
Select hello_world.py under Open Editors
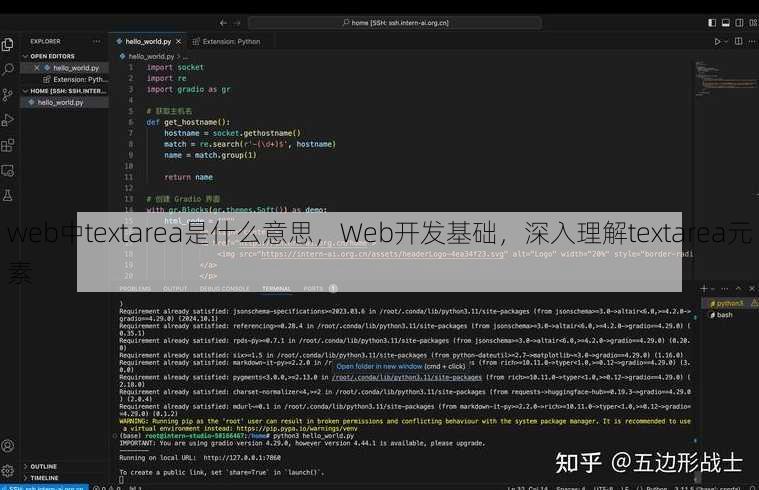click(76, 68)
